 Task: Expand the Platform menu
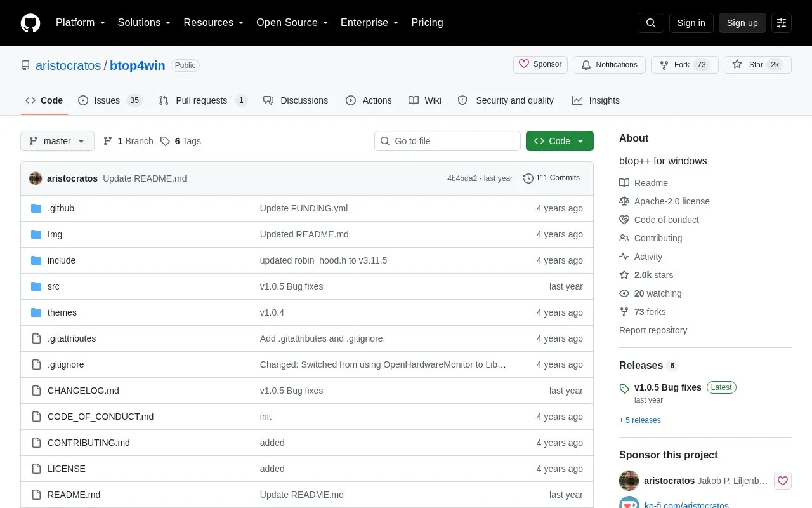81,23
